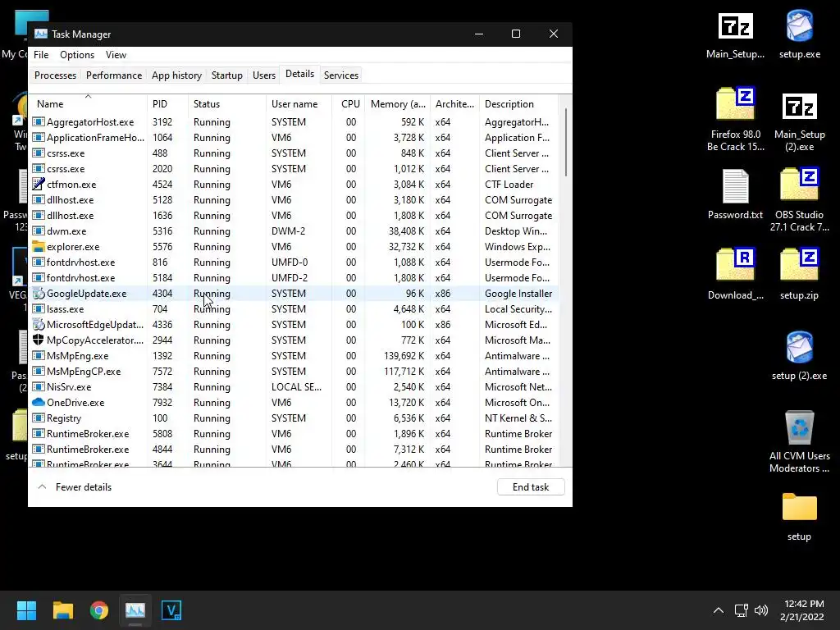The image size is (840, 630).
Task: Click the GoogleUpdate.exe process icon
Action: pos(38,294)
